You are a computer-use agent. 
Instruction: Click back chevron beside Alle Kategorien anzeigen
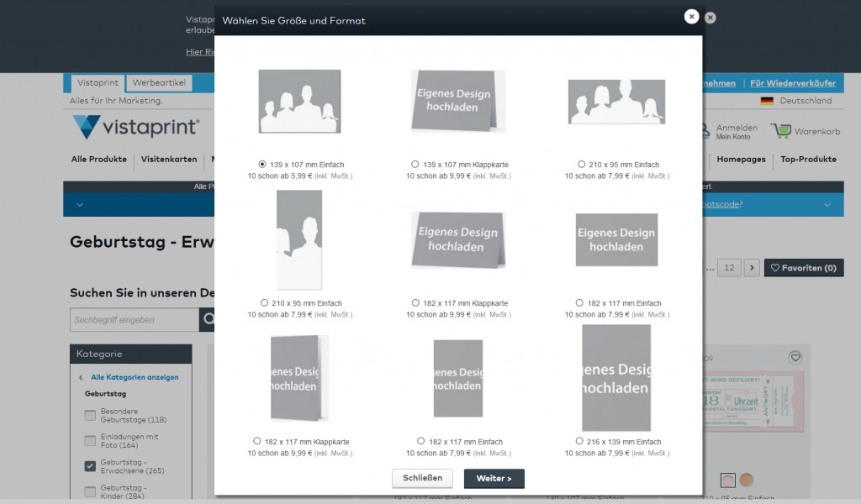pyautogui.click(x=81, y=378)
